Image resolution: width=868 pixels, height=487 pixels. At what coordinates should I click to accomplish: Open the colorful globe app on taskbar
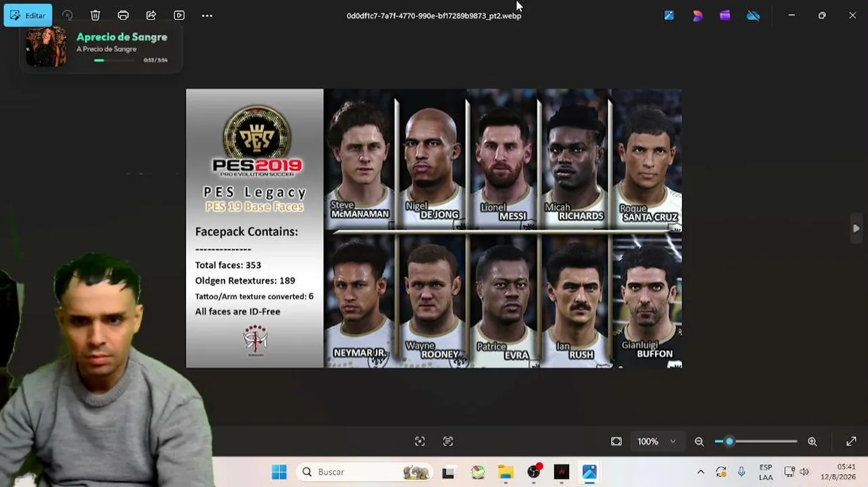(478, 472)
